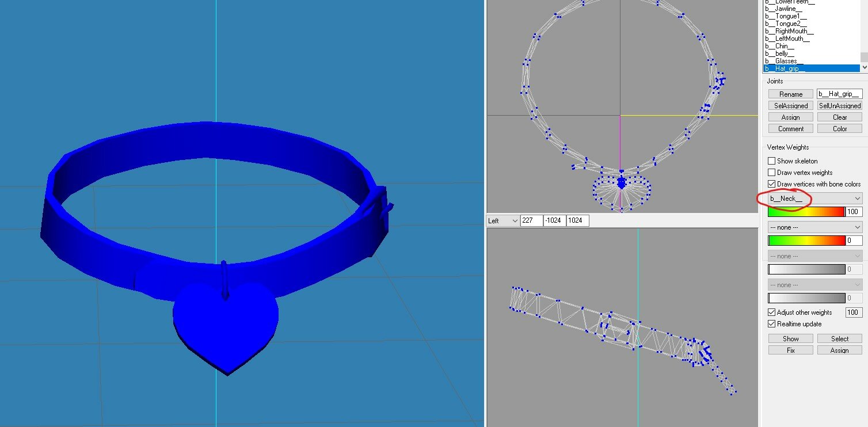Screen dimensions: 868x427
Task: Enable the Draw vertex weights checkbox
Action: pos(772,173)
